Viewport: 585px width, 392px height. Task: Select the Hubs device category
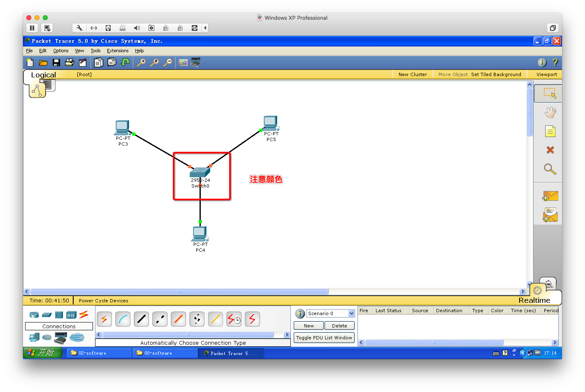(59, 315)
